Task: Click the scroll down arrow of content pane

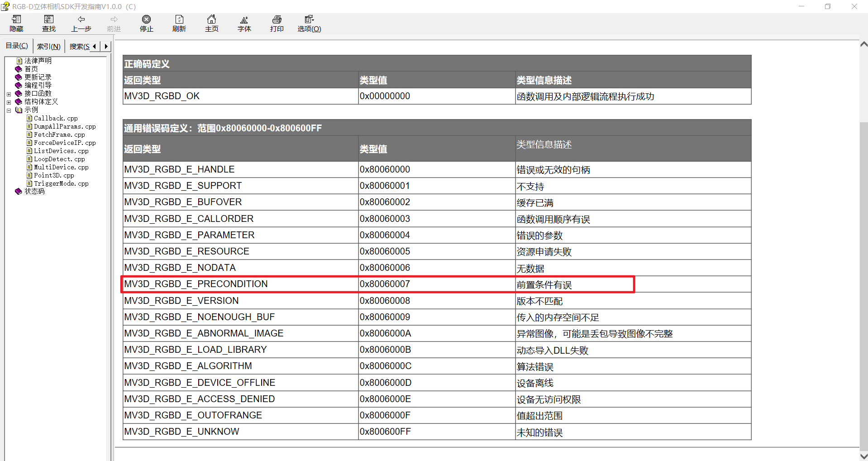Action: pos(863,456)
